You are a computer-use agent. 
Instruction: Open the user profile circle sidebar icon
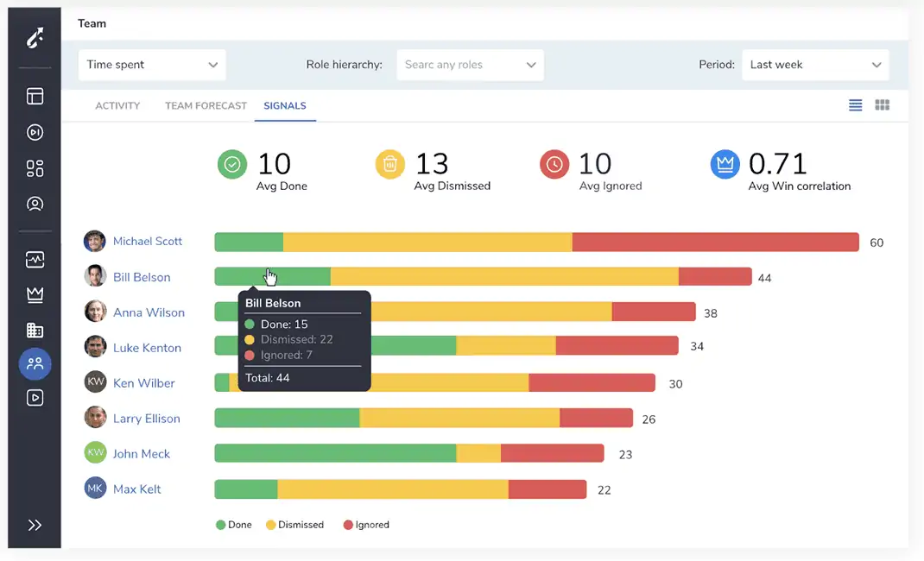[35, 204]
